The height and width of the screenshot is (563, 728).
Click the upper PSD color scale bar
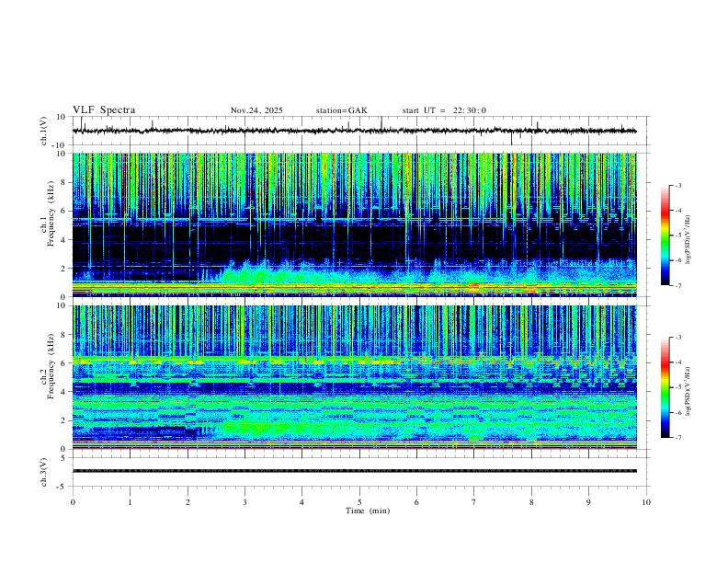point(665,236)
